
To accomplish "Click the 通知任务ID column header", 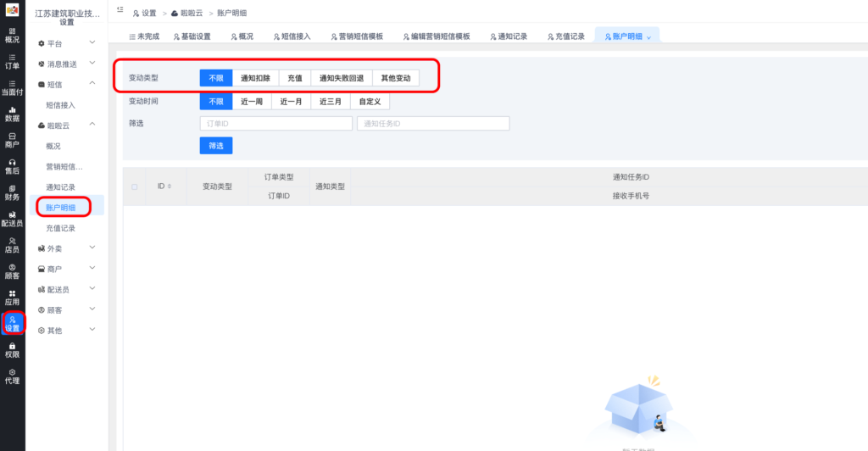I will click(x=631, y=177).
